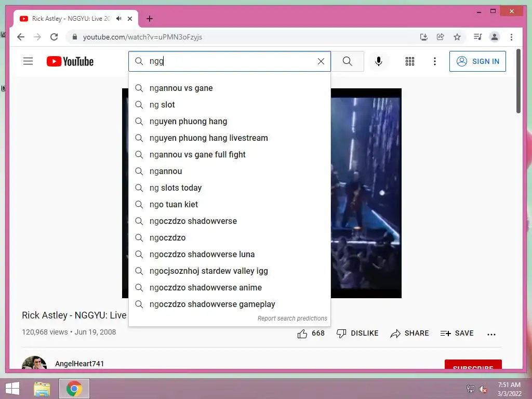Open Chrome three-dot menu

(511, 37)
